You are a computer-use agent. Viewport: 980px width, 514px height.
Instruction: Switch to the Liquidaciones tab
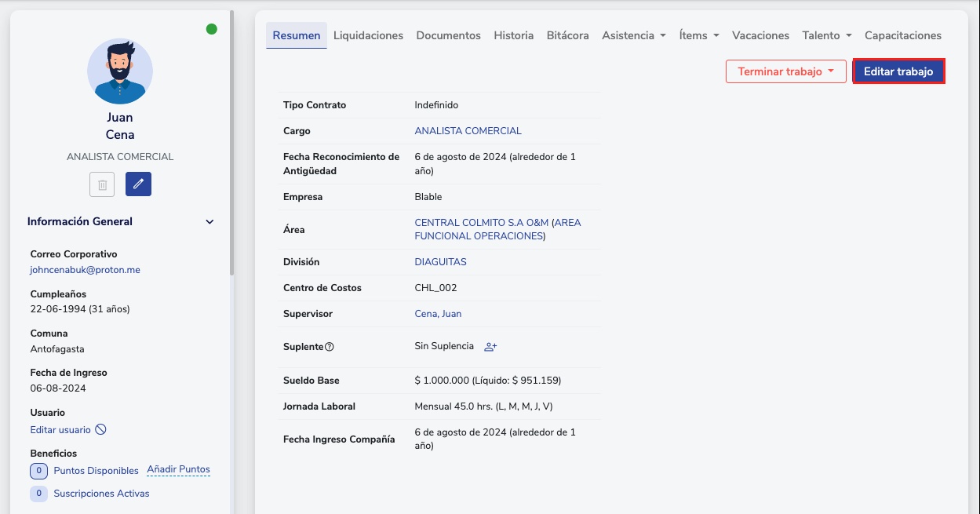click(368, 35)
